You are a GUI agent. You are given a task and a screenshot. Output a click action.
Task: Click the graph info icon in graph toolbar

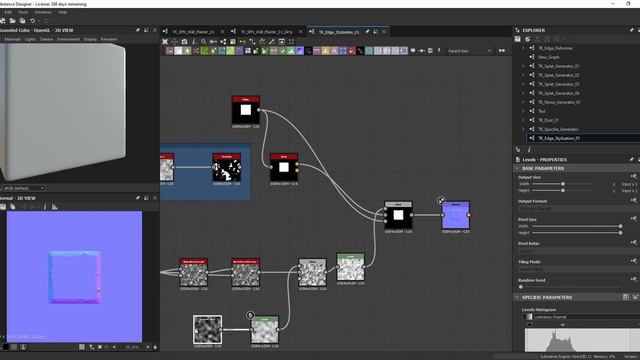tap(194, 42)
